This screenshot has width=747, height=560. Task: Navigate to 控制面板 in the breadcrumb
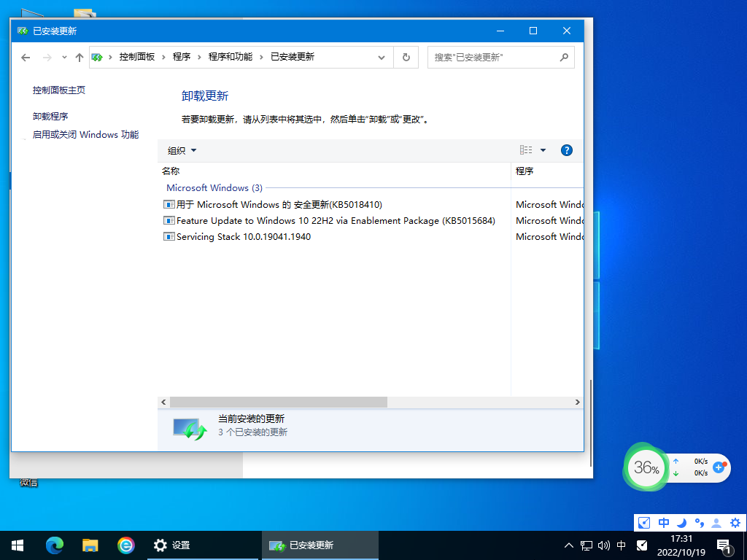(x=137, y=57)
